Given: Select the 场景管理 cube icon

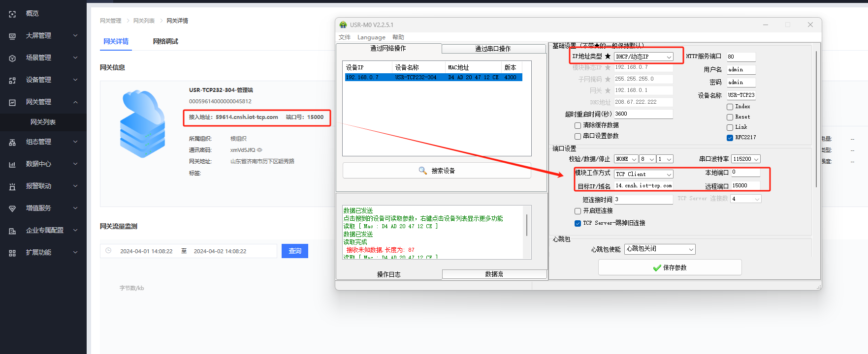Looking at the screenshot, I should [12, 58].
